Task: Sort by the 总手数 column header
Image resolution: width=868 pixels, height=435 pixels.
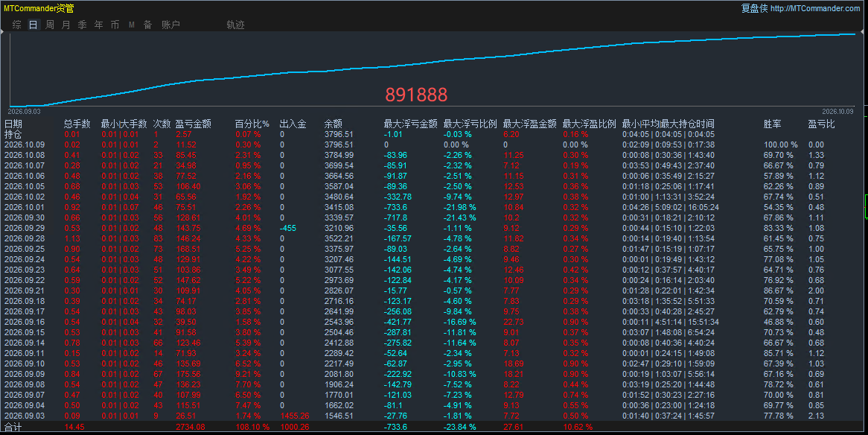Action: tap(77, 124)
